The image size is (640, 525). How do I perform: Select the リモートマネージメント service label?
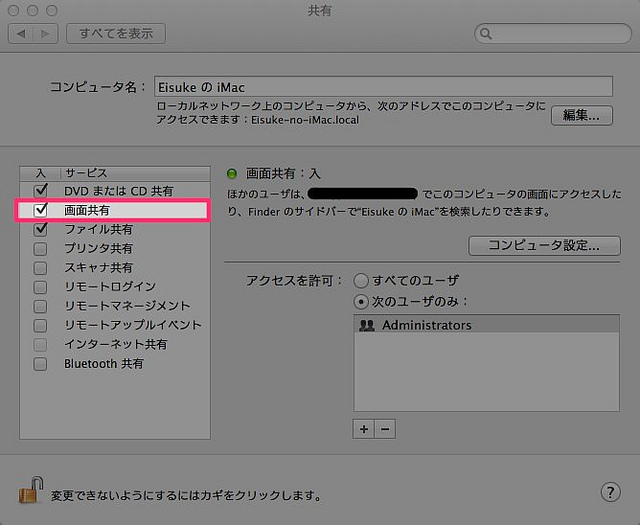127,306
